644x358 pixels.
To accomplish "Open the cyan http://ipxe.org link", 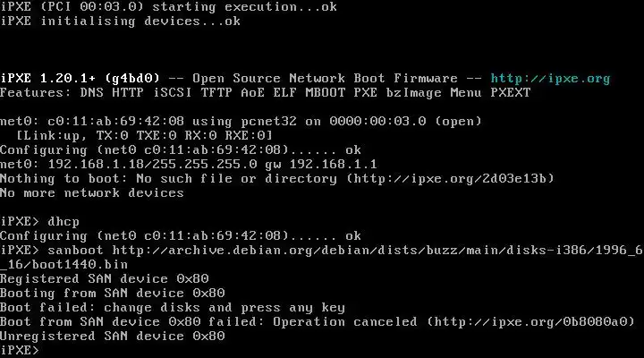I will coord(551,78).
